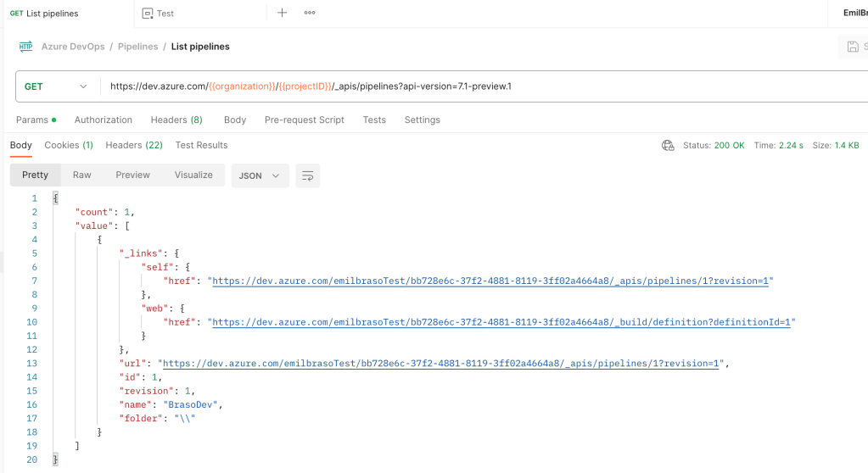
Task: Click Azure DevOps in the breadcrumb
Action: point(73,47)
